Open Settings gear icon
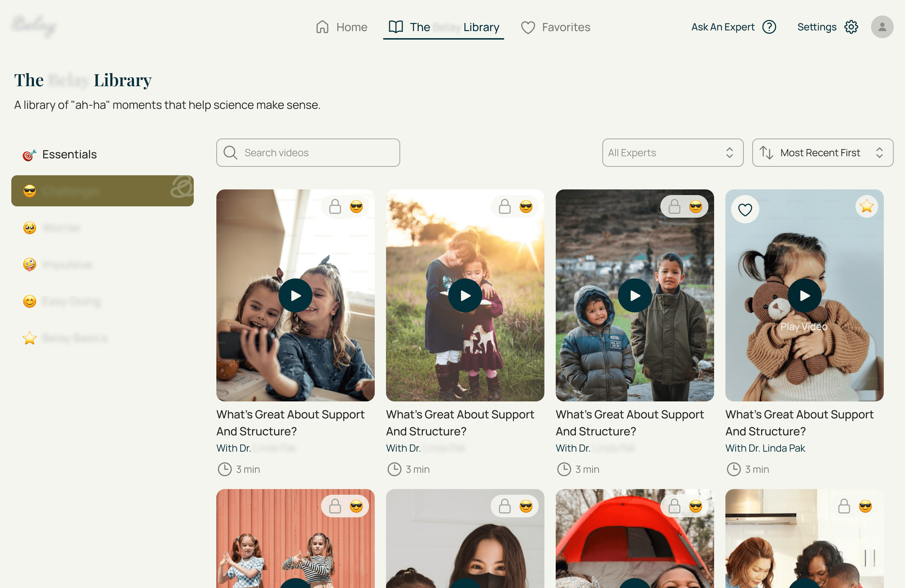Viewport: 905px width, 588px height. (851, 27)
